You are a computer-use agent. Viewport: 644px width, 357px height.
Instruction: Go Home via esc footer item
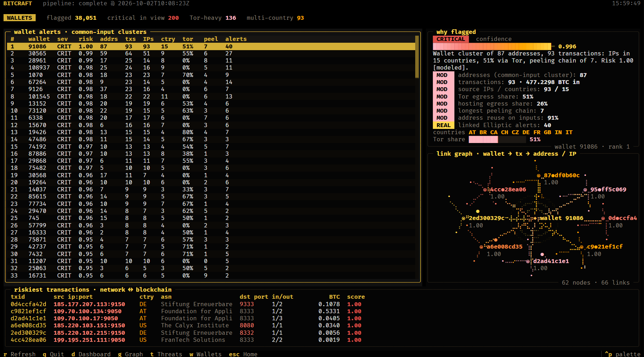click(243, 354)
